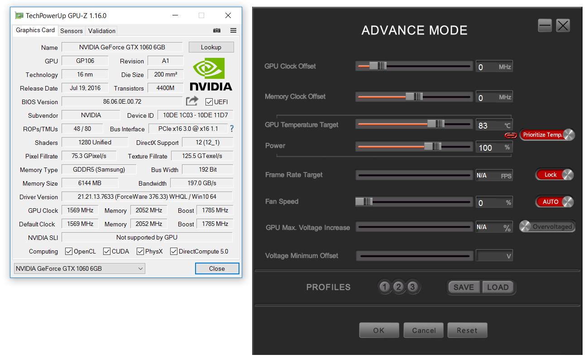588x364 pixels.
Task: Click OK in Advance Mode
Action: 379,330
